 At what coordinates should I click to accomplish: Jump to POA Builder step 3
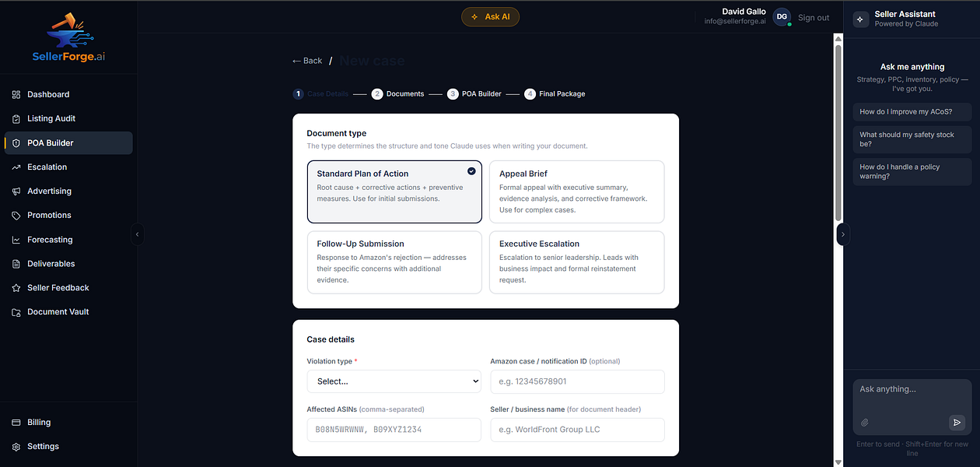474,93
